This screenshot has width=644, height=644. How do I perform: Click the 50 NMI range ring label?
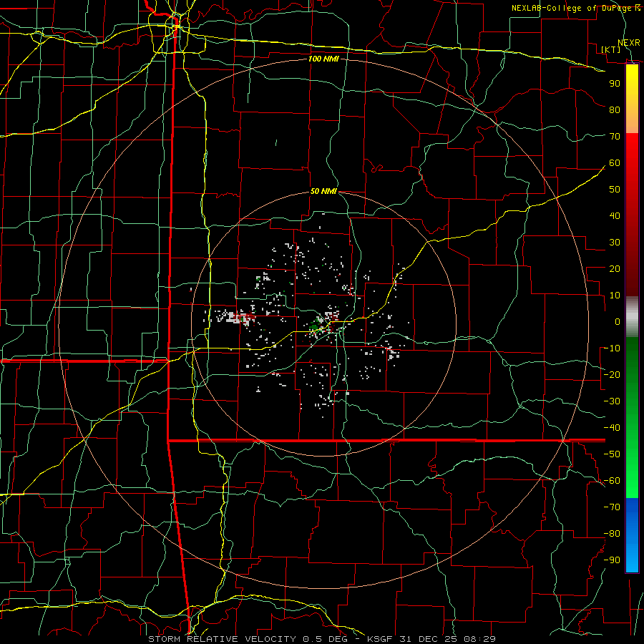(323, 191)
